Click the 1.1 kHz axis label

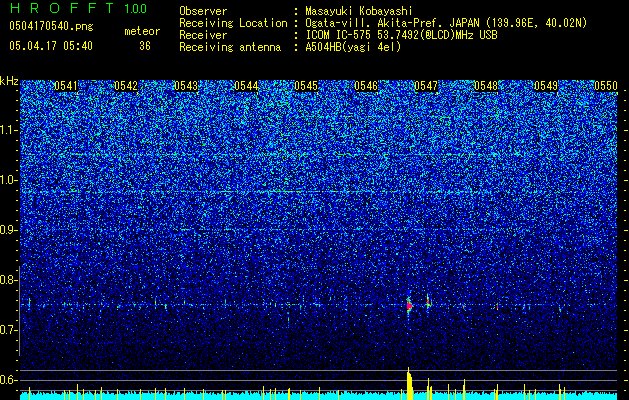9,130
